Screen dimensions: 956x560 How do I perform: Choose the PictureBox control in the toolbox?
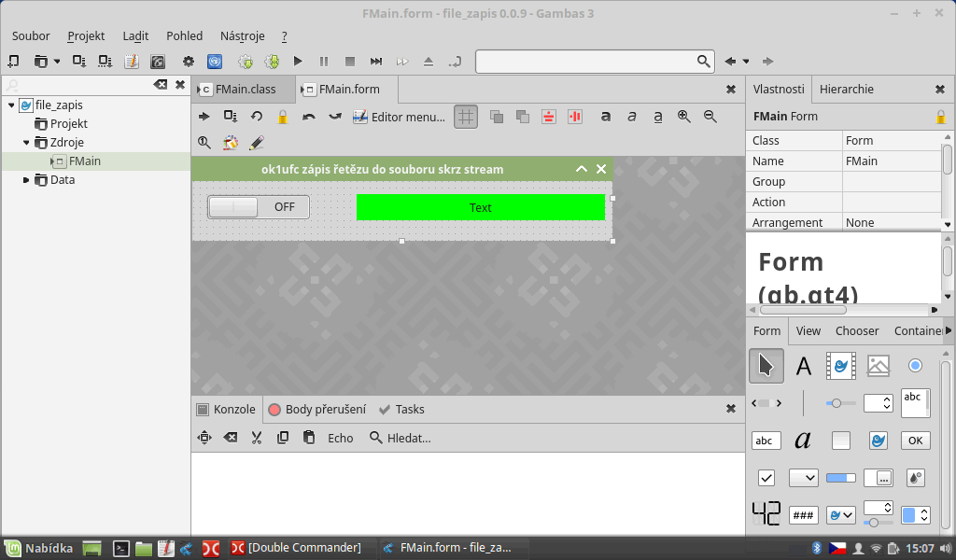(878, 366)
